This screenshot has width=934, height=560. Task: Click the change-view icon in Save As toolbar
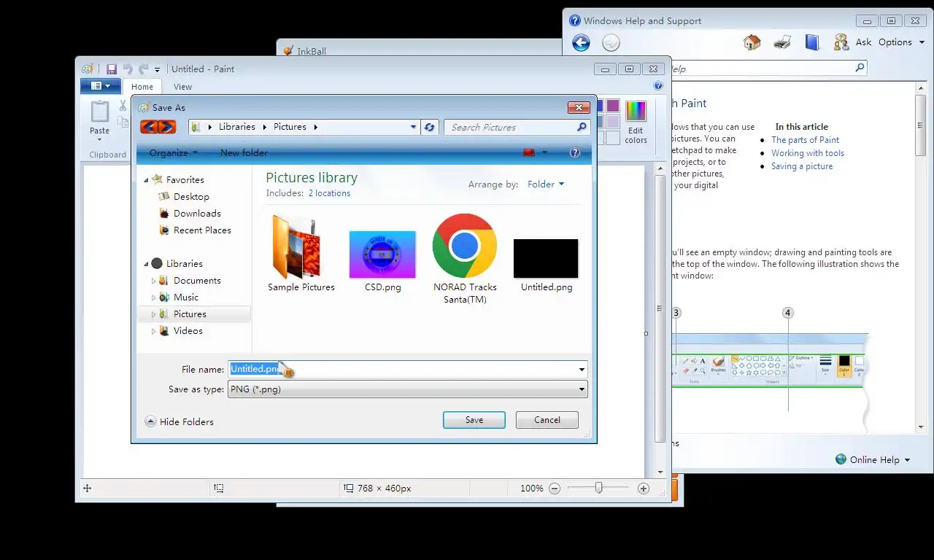530,152
